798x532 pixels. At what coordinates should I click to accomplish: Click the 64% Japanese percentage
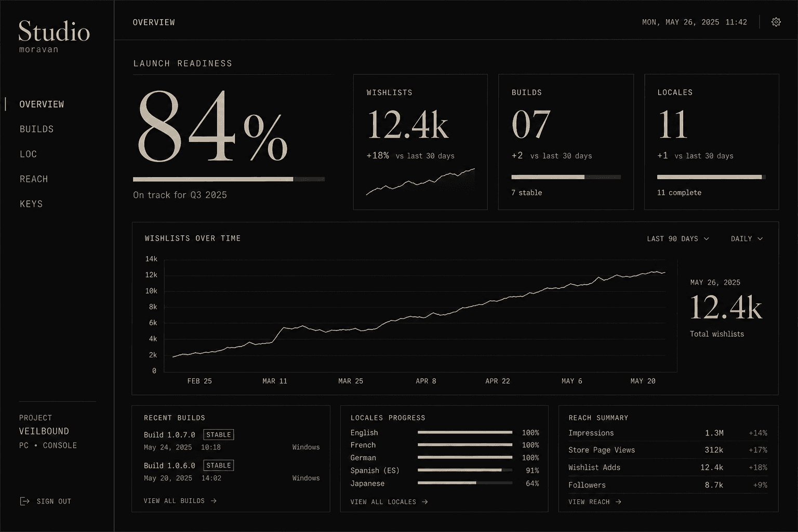(x=533, y=484)
